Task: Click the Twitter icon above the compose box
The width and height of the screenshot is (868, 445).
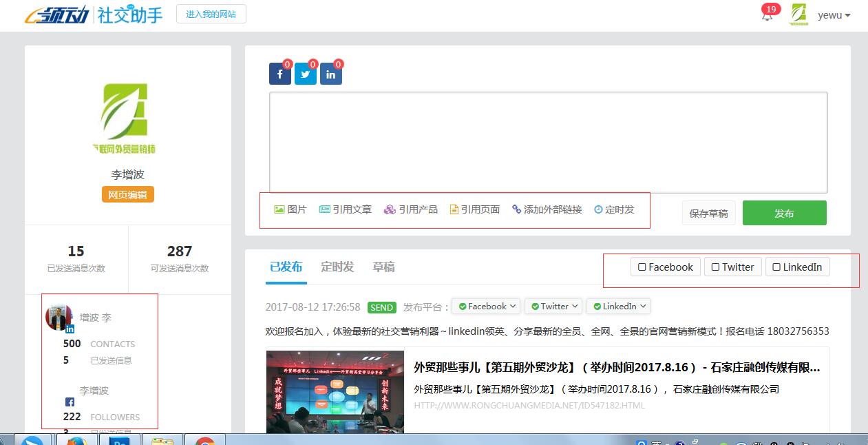Action: [x=305, y=74]
